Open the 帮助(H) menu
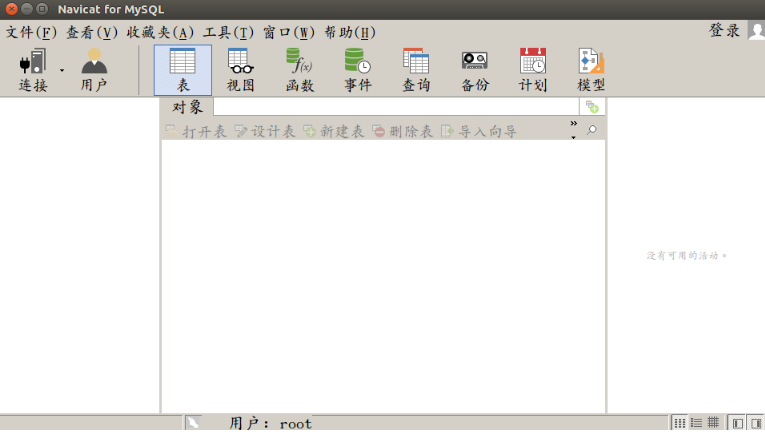Screen dimensions: 765x432 coord(350,33)
